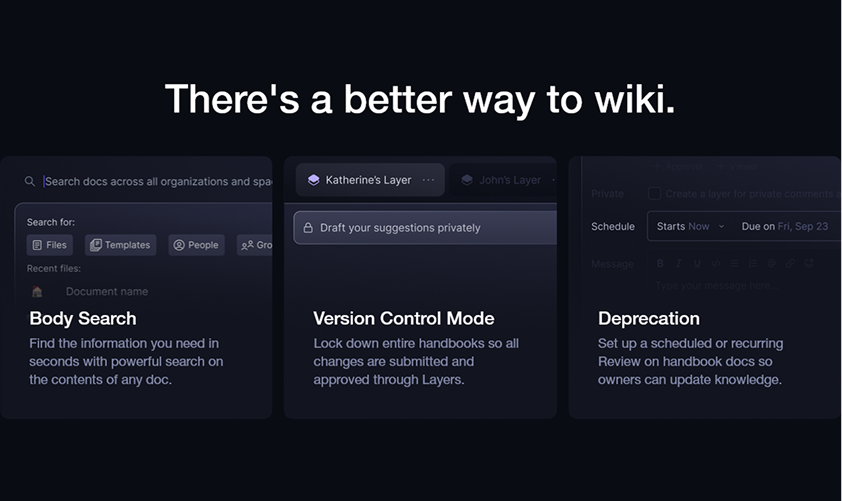Click the Body Search heading

83,318
